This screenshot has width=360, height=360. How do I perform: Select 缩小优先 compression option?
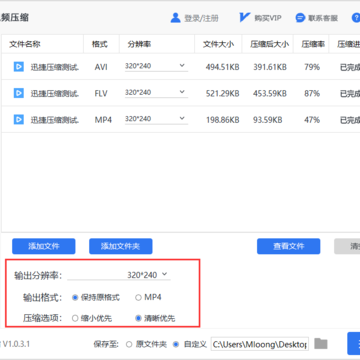click(92, 318)
